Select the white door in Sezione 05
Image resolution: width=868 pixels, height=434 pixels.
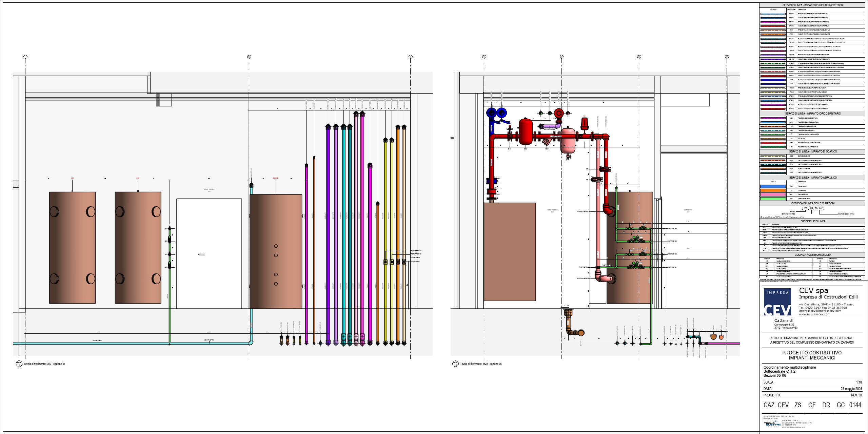click(x=209, y=253)
